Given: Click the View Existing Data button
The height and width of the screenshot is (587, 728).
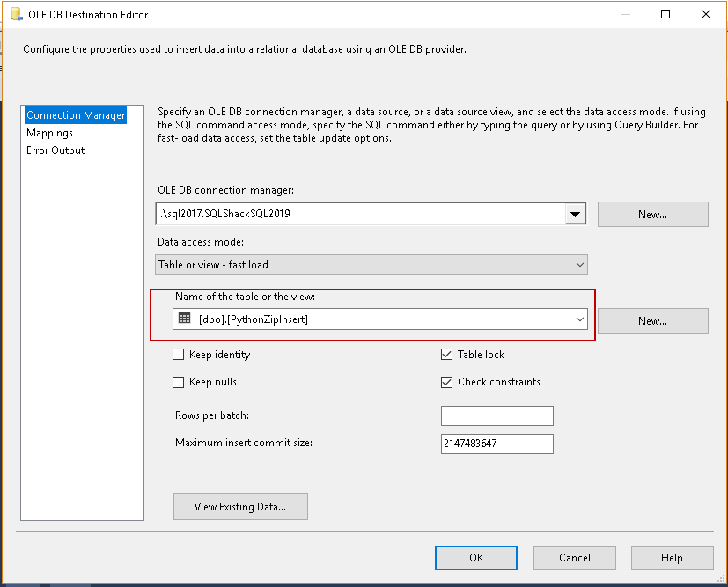Looking at the screenshot, I should coord(240,506).
